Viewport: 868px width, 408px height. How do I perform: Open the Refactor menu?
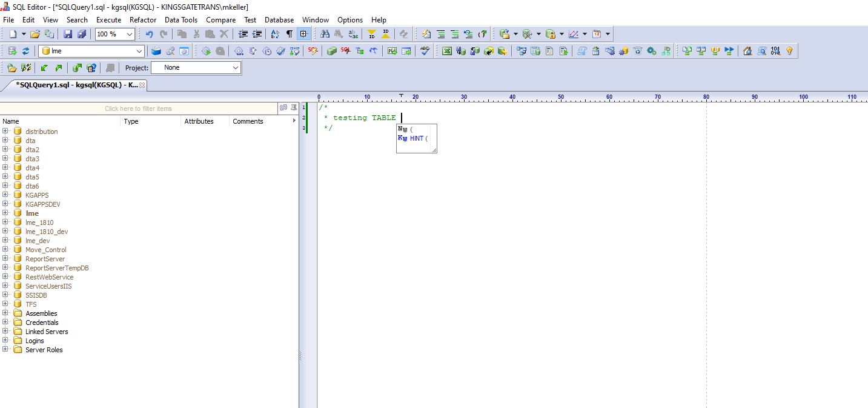click(x=143, y=19)
